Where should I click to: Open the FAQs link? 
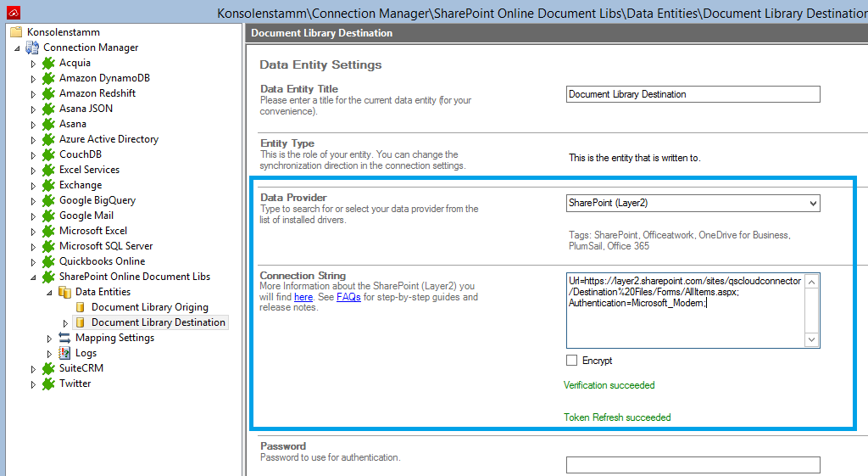pyautogui.click(x=348, y=297)
